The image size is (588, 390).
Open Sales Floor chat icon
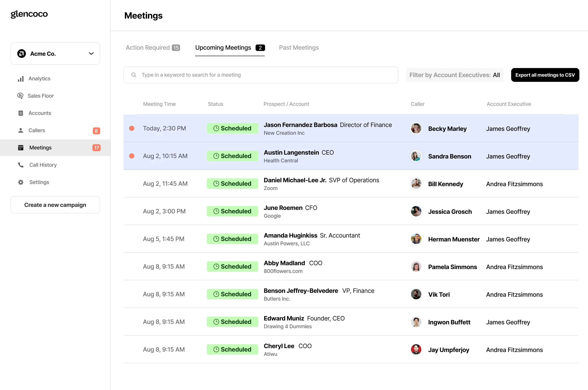click(x=20, y=96)
